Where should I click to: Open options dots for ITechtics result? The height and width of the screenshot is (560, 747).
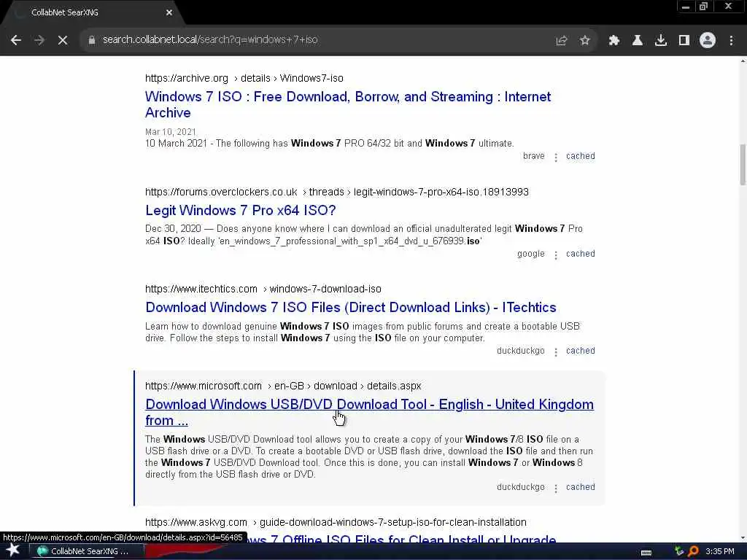click(555, 352)
